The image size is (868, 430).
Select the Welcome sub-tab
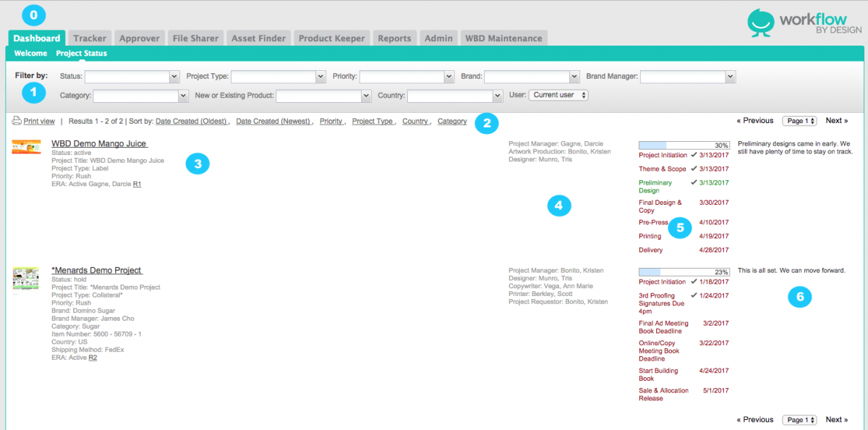[x=30, y=53]
